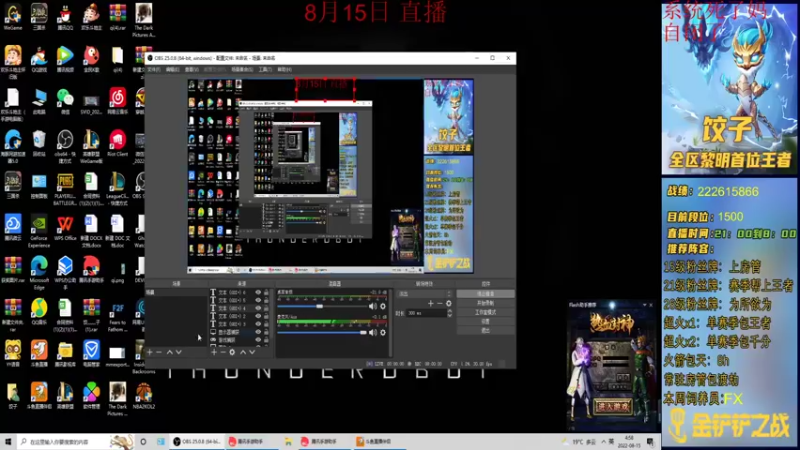
Task: Open source properties gear in the Sources toolbar
Action: (232, 352)
